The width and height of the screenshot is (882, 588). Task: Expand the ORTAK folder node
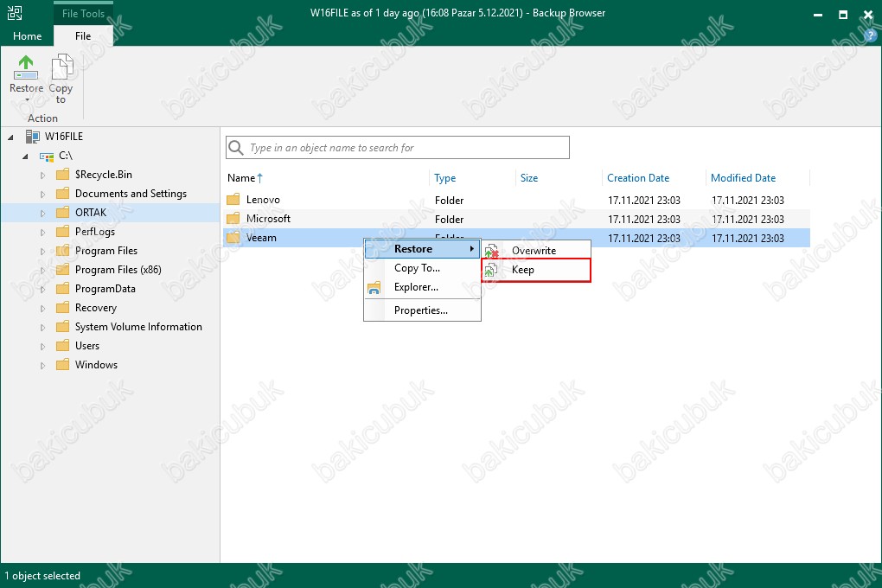click(x=42, y=214)
